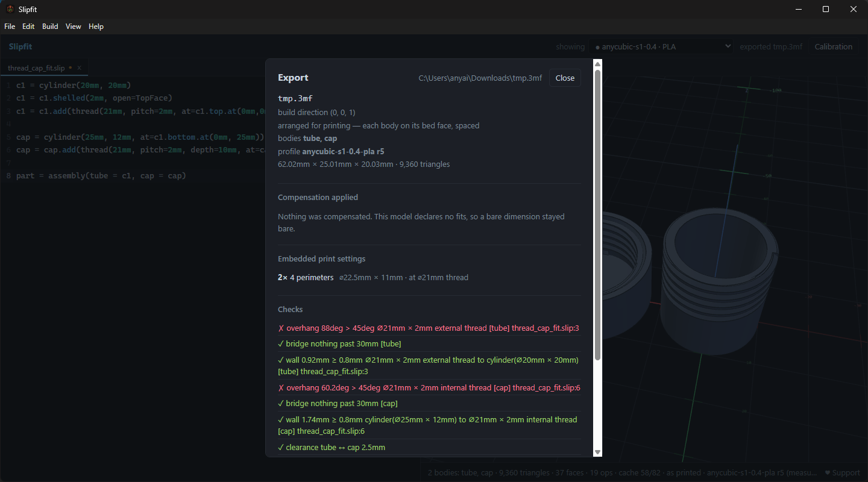Click the 'exported tmp.3mf' status text
The width and height of the screenshot is (868, 482).
771,46
